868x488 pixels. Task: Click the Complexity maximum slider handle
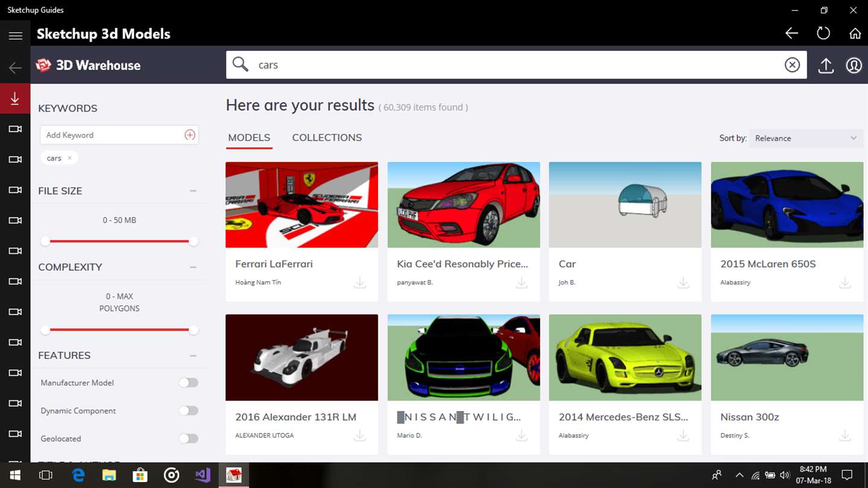(x=193, y=330)
